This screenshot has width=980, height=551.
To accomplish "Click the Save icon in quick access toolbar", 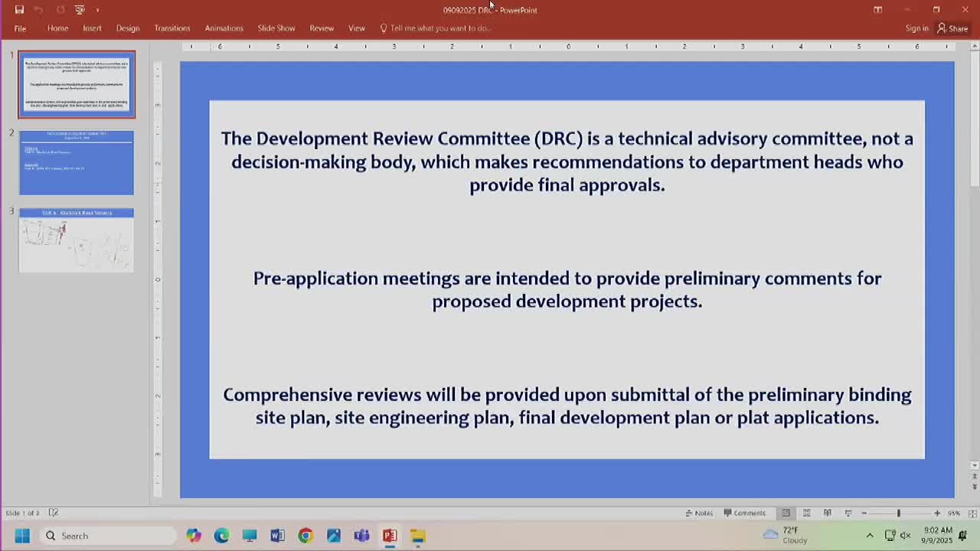I will pyautogui.click(x=19, y=10).
